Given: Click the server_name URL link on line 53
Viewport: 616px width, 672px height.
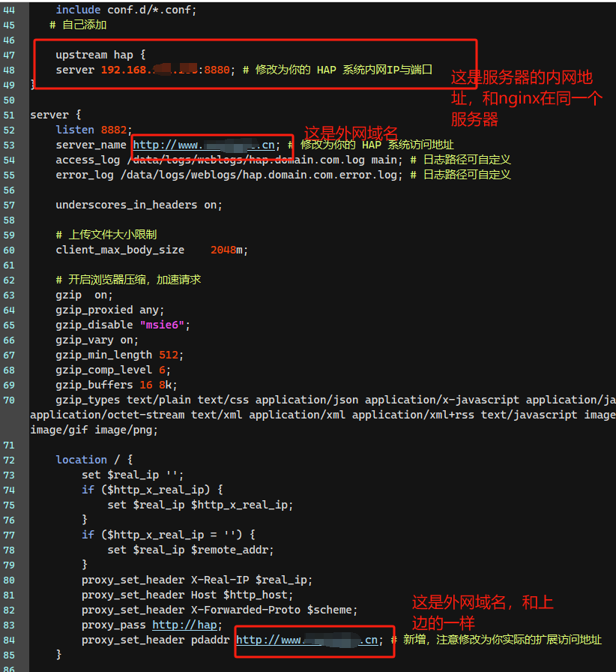Looking at the screenshot, I should 204,145.
